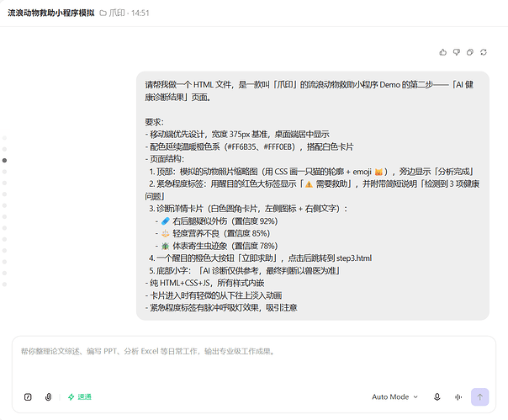Attach a file with the paperclip icon
The height and width of the screenshot is (420, 508).
tap(48, 397)
